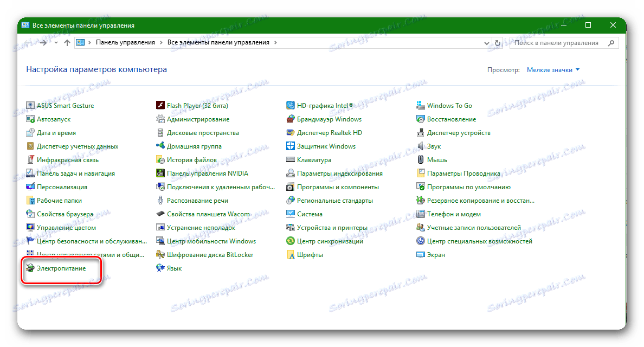Click the HD-графика Intel icon
Viewport: 644px width, 347px height.
pos(291,106)
